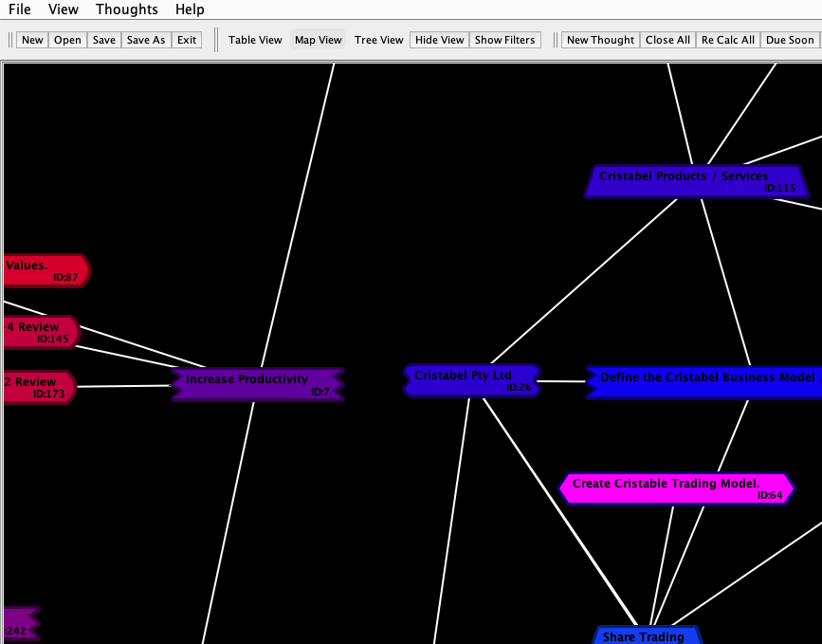Screen dimensions: 822x644
Task: Select the Increase Productivity node
Action: pyautogui.click(x=257, y=384)
